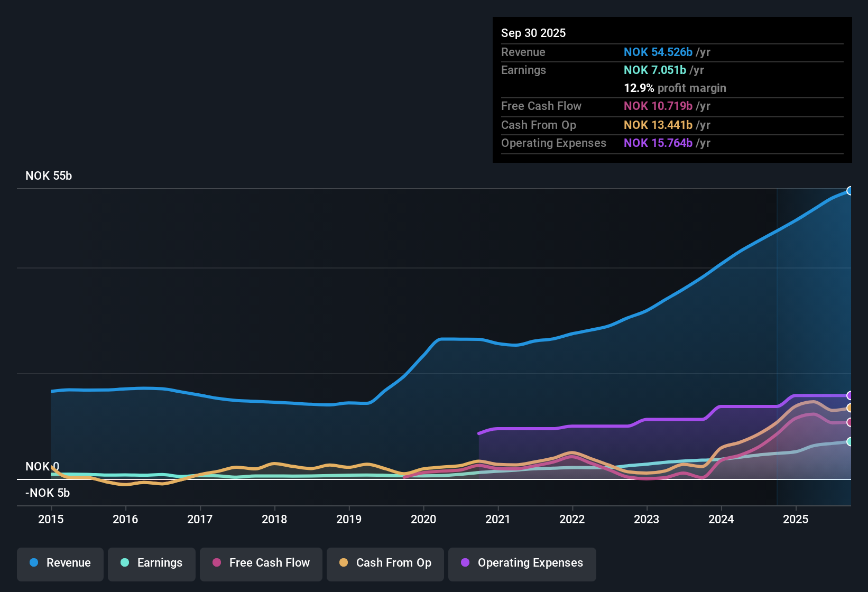Screen dimensions: 868x592
Task: Click the Free Cash Flow tooltip label
Action: pyautogui.click(x=541, y=106)
